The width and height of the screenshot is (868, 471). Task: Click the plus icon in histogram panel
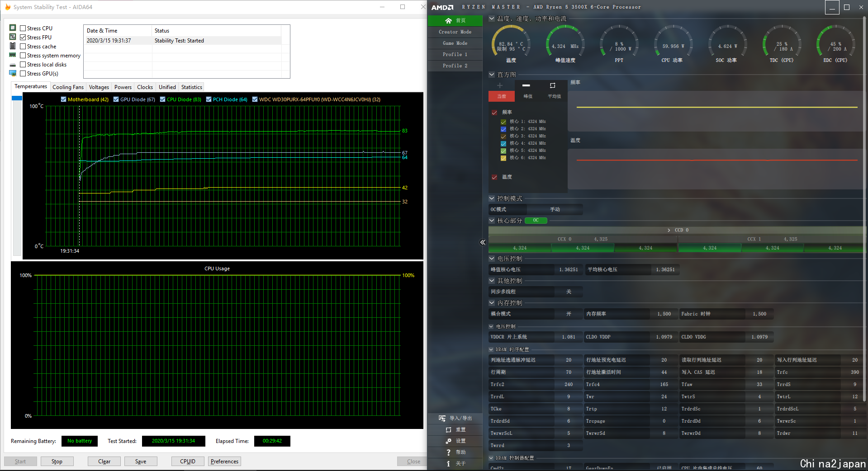click(x=500, y=85)
